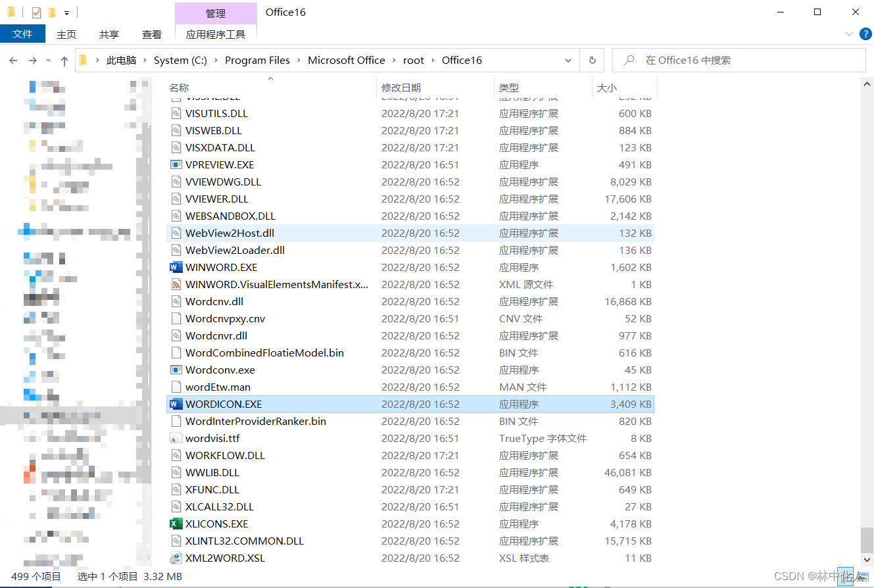
Task: Click the WORDICON.EXE file icon
Action: click(176, 404)
